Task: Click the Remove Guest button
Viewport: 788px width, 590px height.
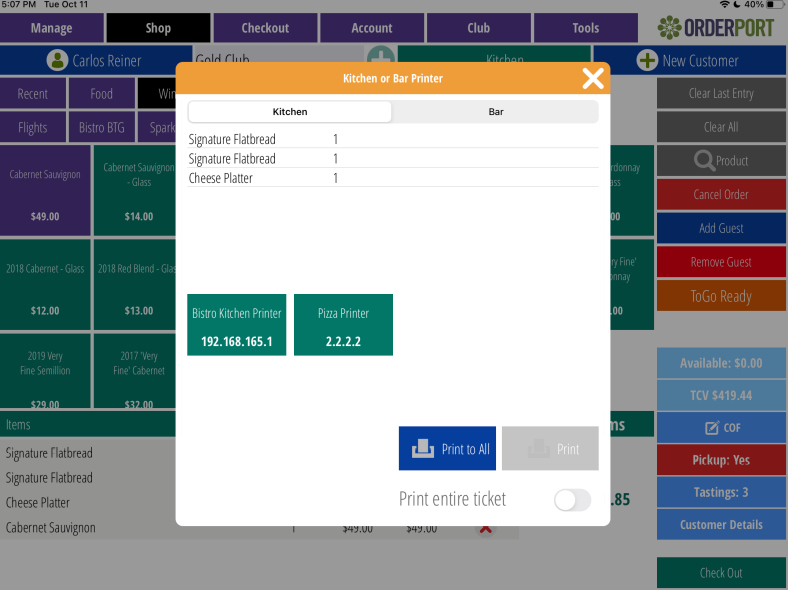Action: tap(721, 262)
